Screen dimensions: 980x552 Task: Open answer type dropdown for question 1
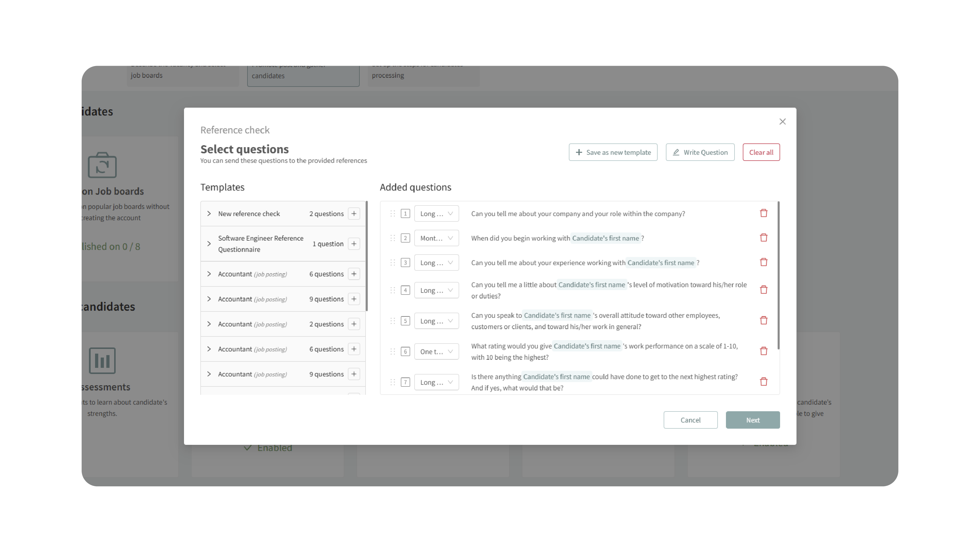pyautogui.click(x=436, y=214)
